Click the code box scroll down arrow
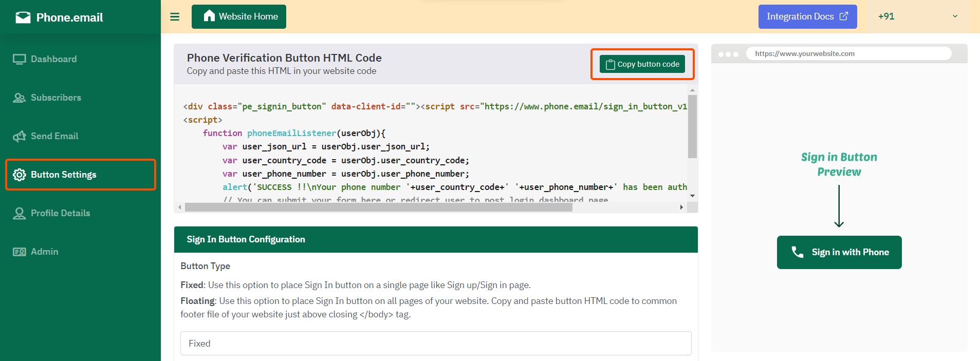980x361 pixels. pyautogui.click(x=692, y=196)
